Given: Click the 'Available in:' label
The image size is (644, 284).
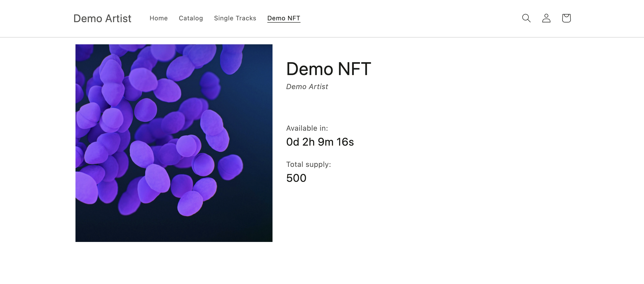Looking at the screenshot, I should (307, 128).
